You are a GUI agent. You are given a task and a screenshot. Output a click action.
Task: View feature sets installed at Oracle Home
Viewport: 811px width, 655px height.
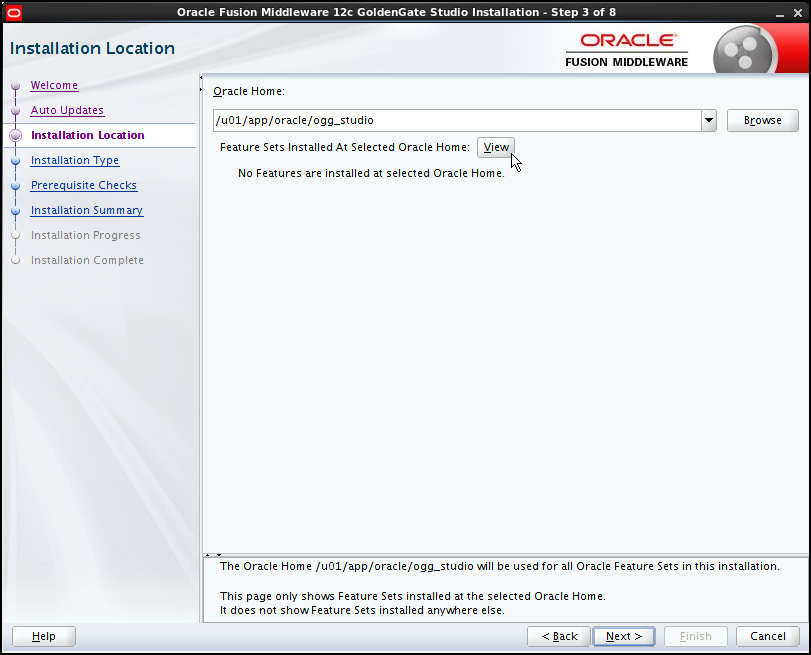495,147
